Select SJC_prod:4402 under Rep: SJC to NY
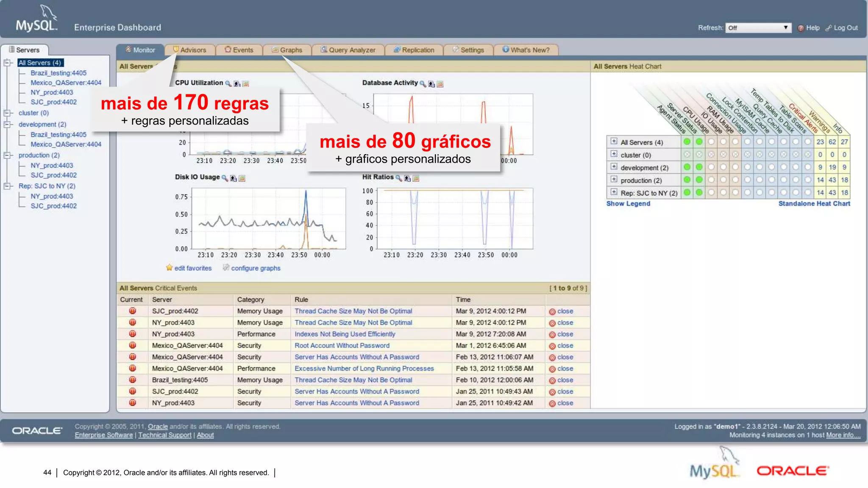 [x=53, y=206]
